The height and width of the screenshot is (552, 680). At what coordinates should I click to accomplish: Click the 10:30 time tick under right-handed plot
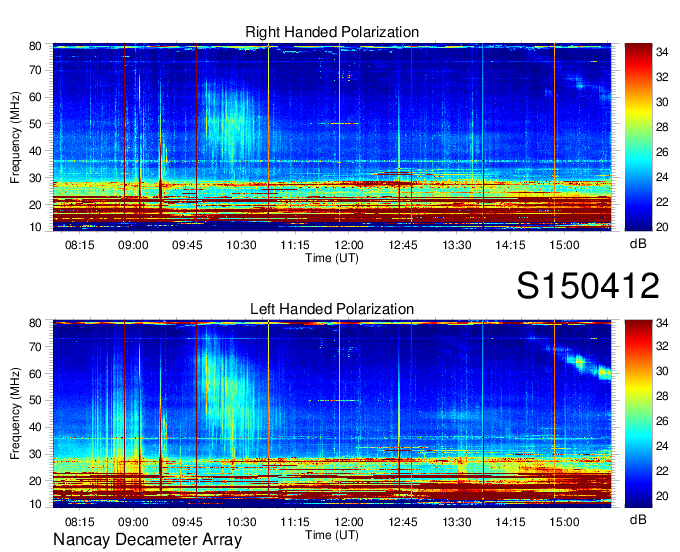(241, 245)
